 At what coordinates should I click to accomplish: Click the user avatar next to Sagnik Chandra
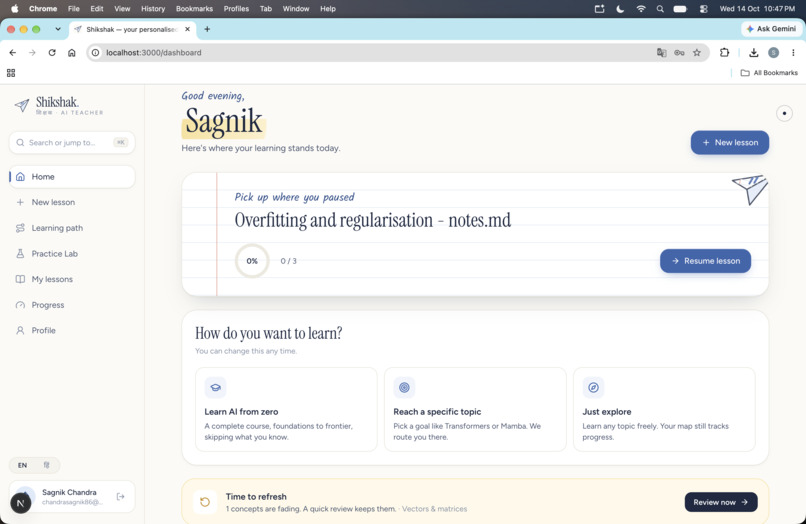(x=26, y=494)
